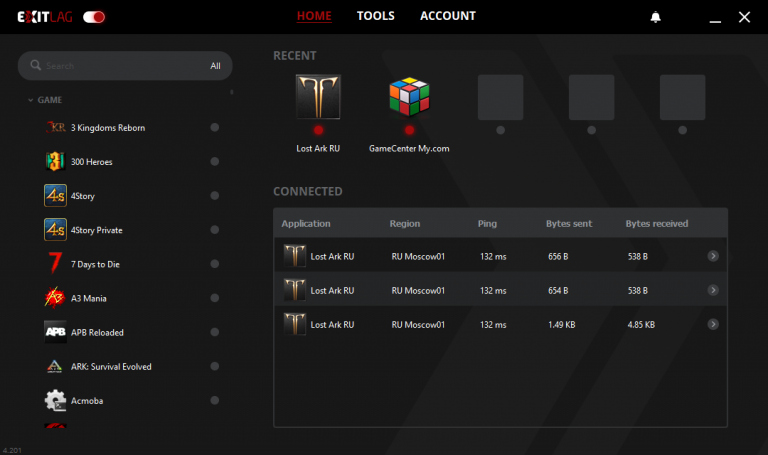
Task: Click the game list scrollbar
Action: point(232,92)
